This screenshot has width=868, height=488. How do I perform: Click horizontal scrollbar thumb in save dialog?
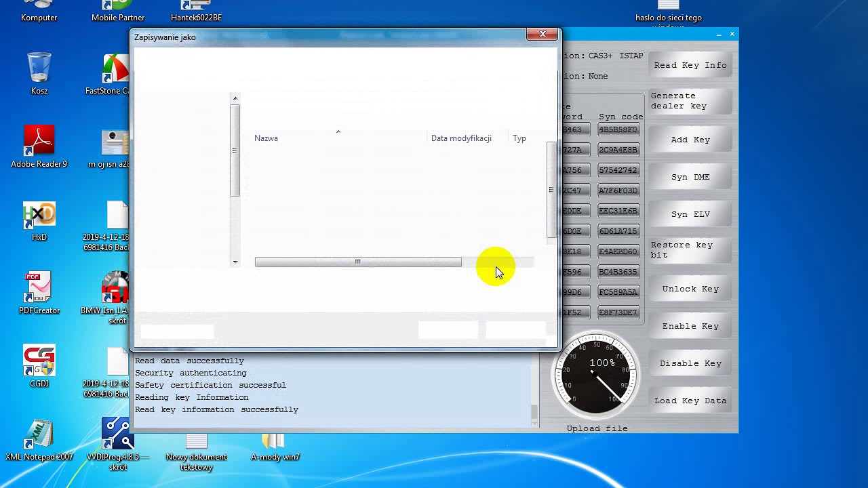358,262
